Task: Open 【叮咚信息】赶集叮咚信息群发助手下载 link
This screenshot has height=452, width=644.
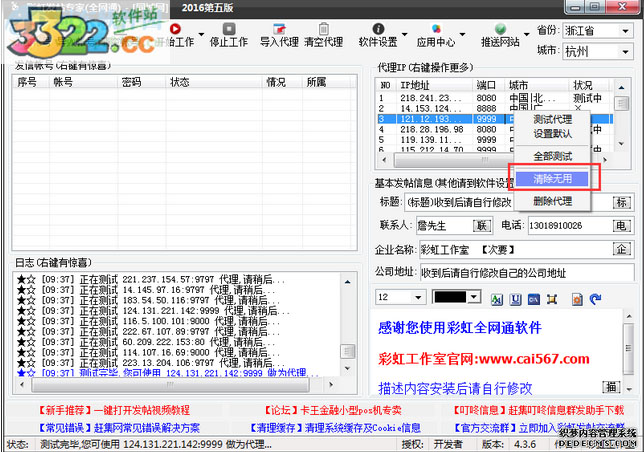Action: [538, 410]
